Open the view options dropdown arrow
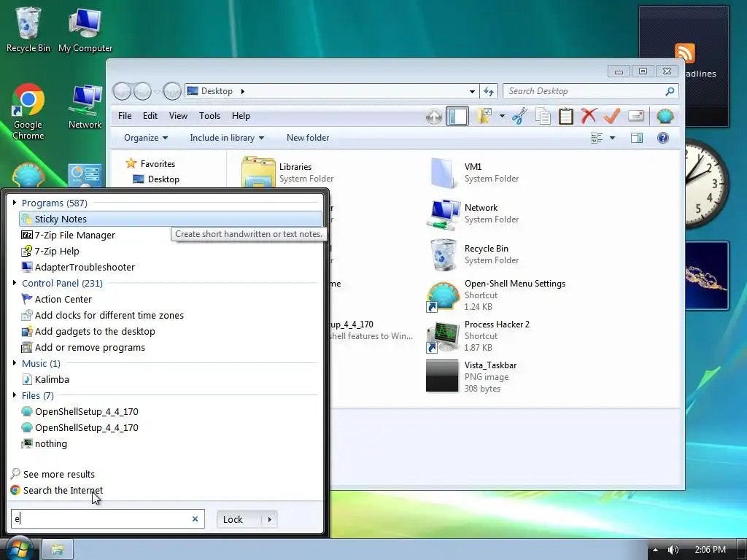 (x=612, y=138)
